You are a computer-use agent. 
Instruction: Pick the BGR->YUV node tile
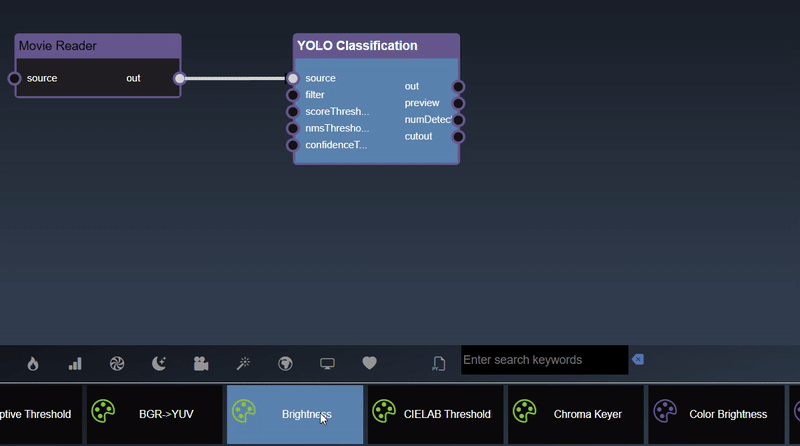tap(153, 414)
